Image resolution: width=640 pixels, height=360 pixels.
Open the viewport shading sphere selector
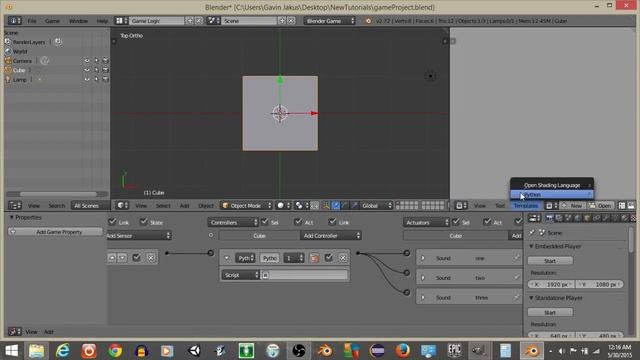tap(283, 206)
